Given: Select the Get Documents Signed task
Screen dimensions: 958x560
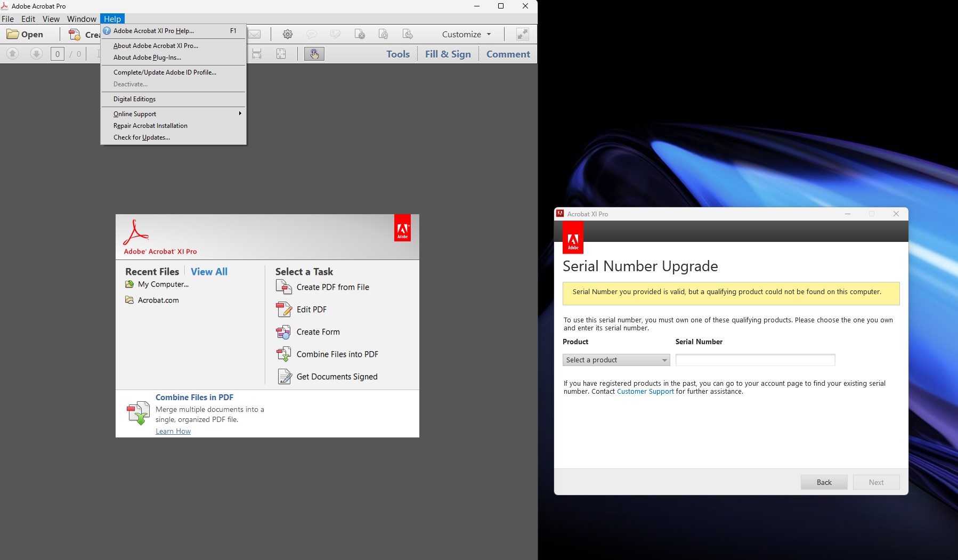Looking at the screenshot, I should coord(337,377).
